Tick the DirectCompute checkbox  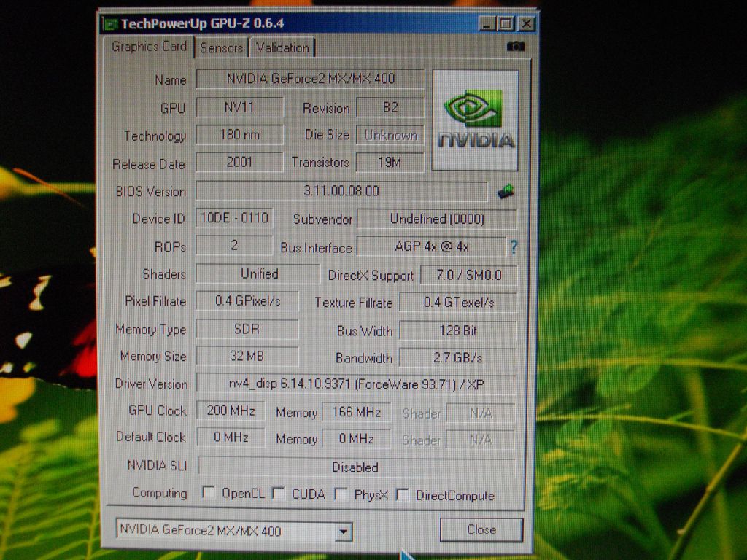tap(403, 495)
